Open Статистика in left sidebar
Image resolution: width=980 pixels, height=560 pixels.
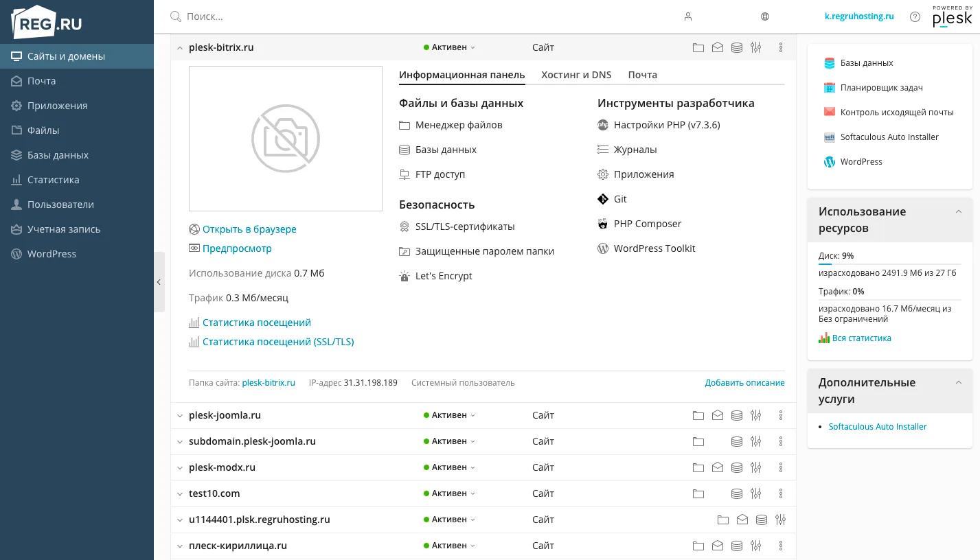(77, 180)
